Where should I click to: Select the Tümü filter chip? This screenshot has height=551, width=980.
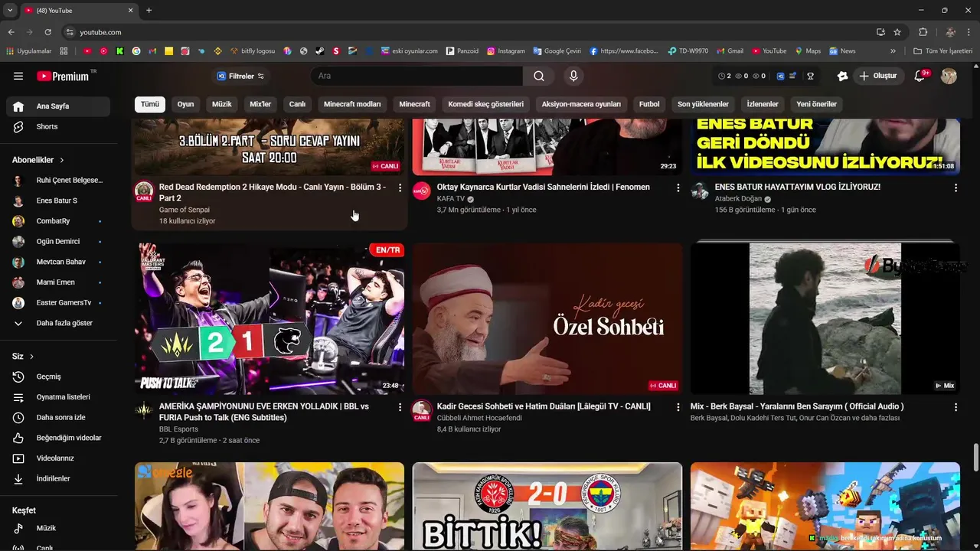[150, 104]
